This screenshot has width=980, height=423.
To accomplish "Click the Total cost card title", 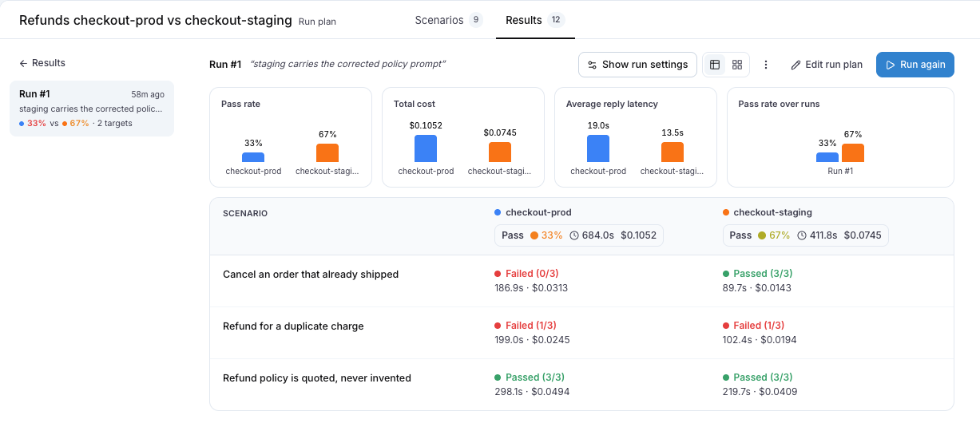I will pos(415,104).
